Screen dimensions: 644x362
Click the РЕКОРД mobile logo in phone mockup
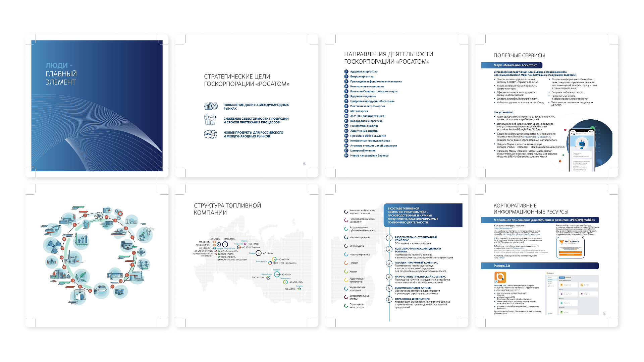[570, 242]
